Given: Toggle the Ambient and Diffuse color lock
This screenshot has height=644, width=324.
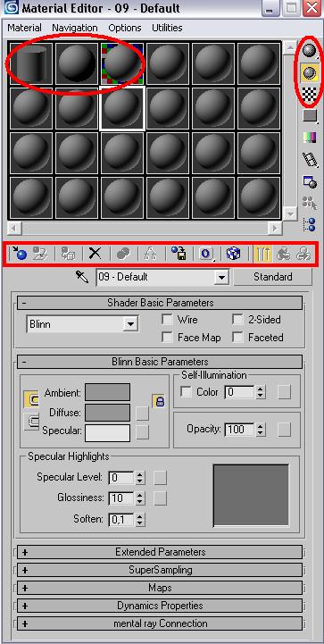Looking at the screenshot, I should [x=31, y=399].
